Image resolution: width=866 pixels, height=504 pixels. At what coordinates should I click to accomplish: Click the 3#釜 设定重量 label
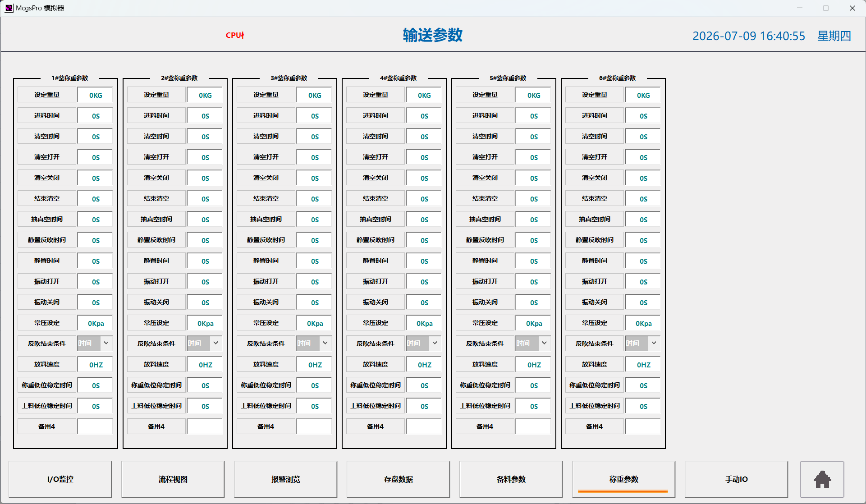(x=266, y=95)
